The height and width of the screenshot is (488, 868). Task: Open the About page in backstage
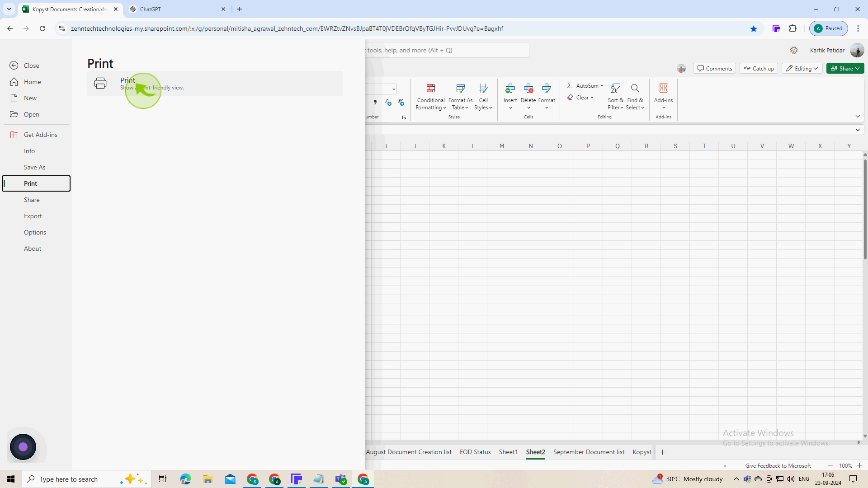click(36, 249)
